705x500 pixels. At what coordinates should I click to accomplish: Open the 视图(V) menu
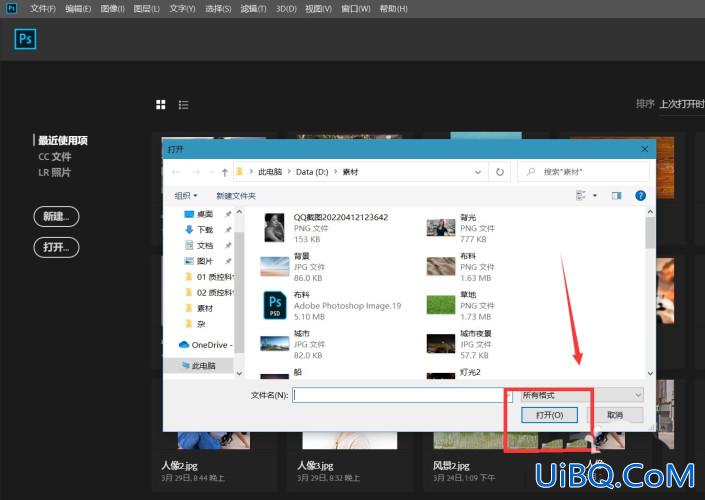(x=318, y=9)
